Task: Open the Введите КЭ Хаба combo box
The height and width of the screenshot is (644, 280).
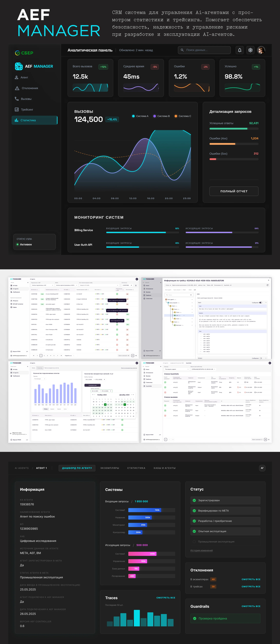Action: tap(99, 285)
